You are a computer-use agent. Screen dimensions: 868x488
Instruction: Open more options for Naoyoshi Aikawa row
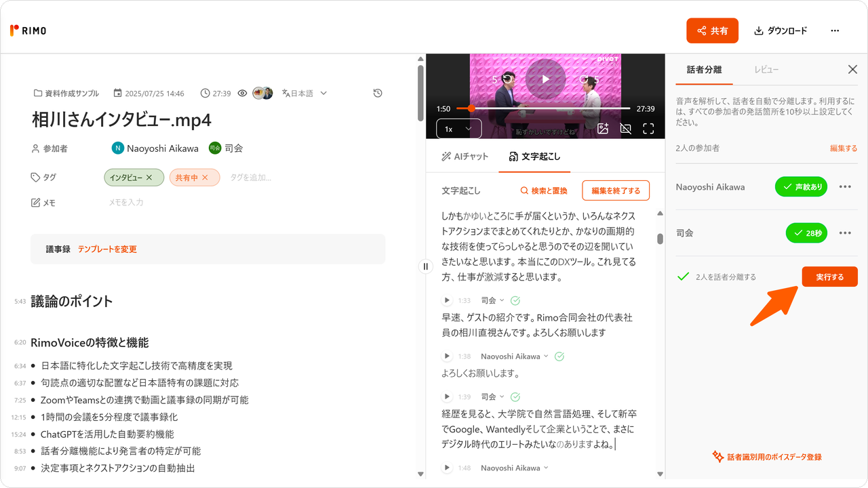point(845,187)
